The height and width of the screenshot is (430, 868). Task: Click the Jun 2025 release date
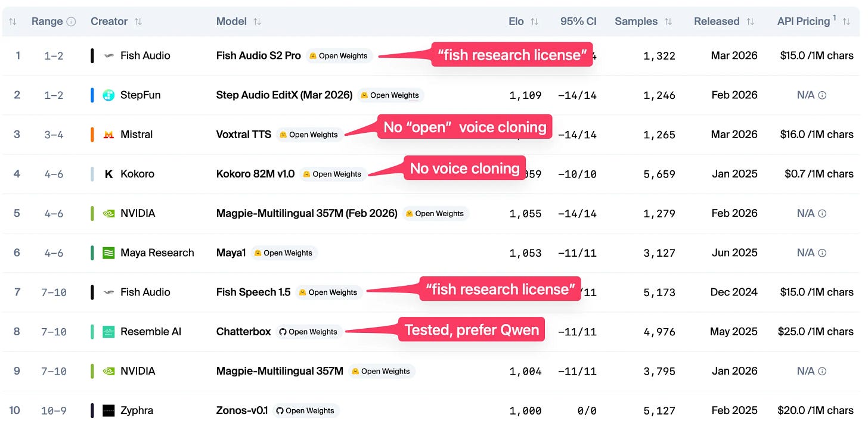click(x=734, y=253)
